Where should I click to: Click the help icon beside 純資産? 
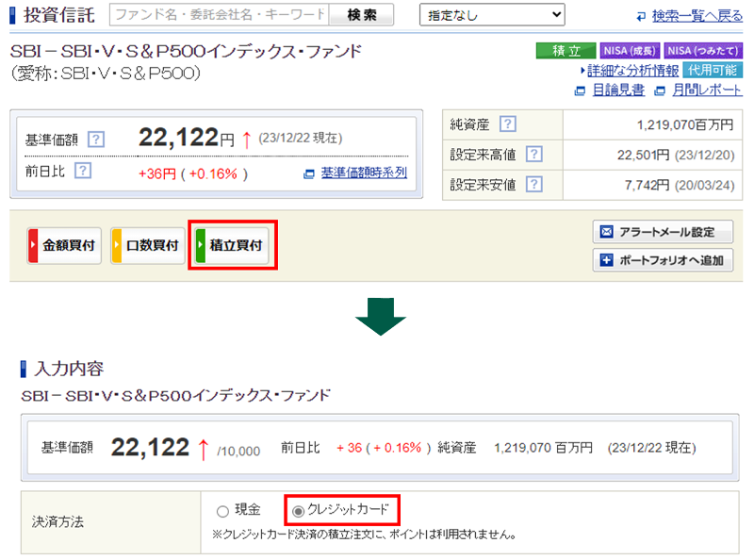click(508, 124)
